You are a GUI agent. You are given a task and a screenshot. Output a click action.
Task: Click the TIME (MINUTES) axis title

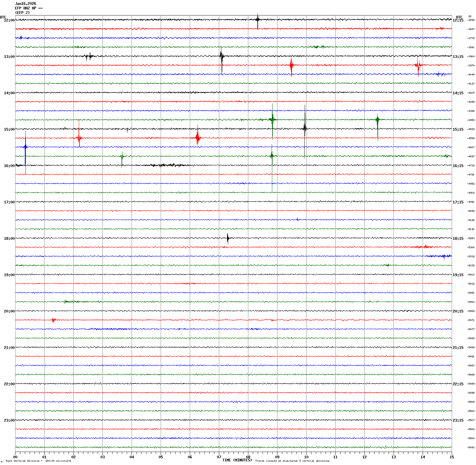coord(237,460)
